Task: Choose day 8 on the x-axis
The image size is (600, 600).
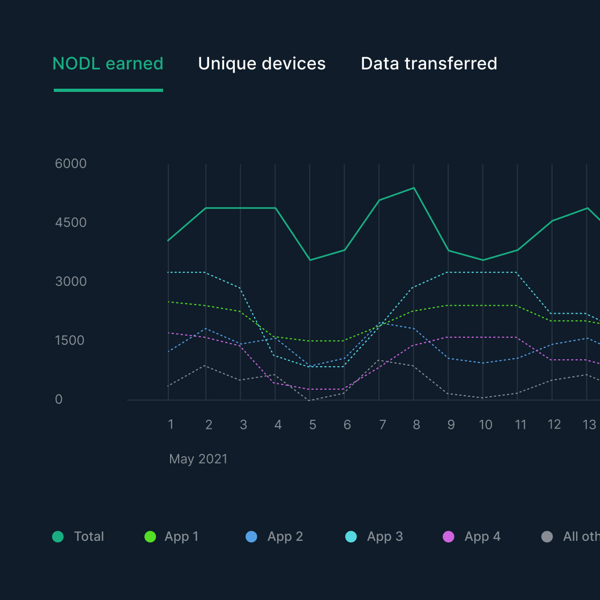Action: coord(416,425)
